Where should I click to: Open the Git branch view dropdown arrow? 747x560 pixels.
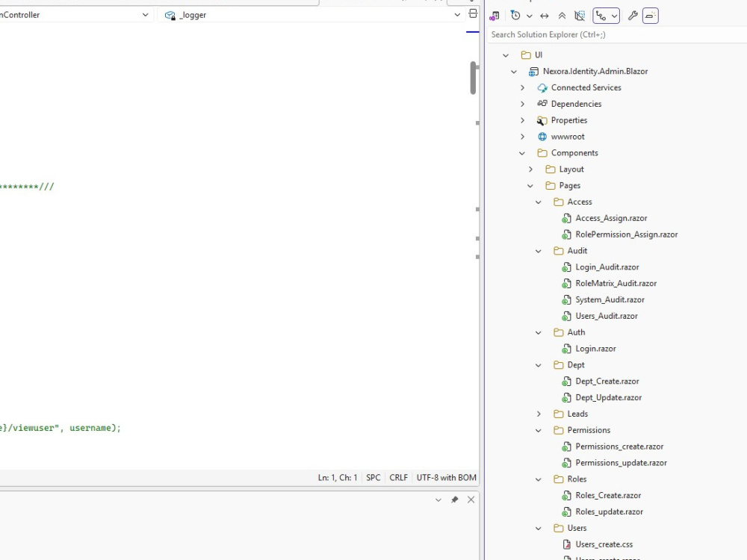pyautogui.click(x=615, y=16)
